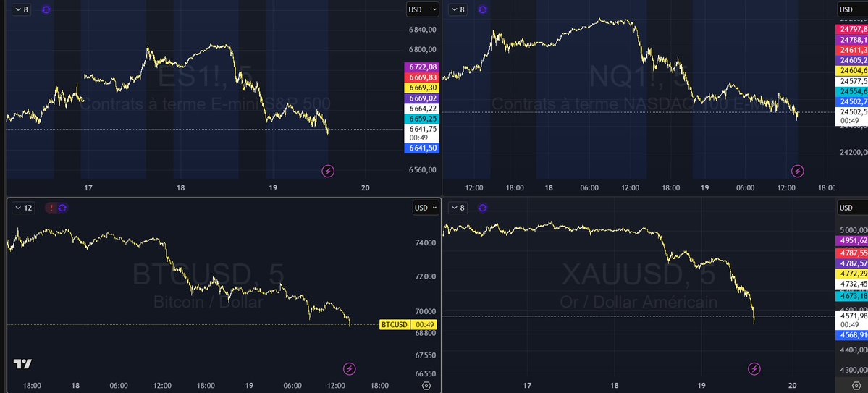The image size is (868, 393).
Task: Collapse the BTCUSD legend showing 12 indicators
Action: [x=24, y=208]
